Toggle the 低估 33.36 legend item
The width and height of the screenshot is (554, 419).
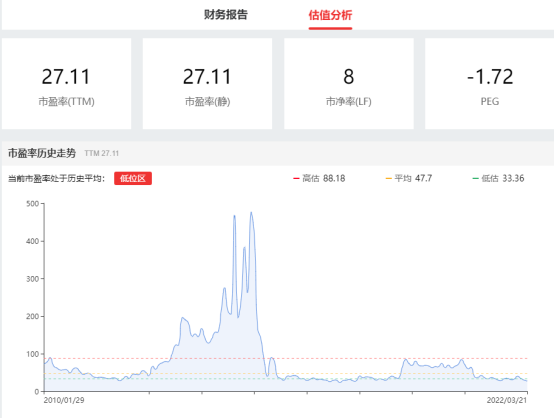coord(499,178)
